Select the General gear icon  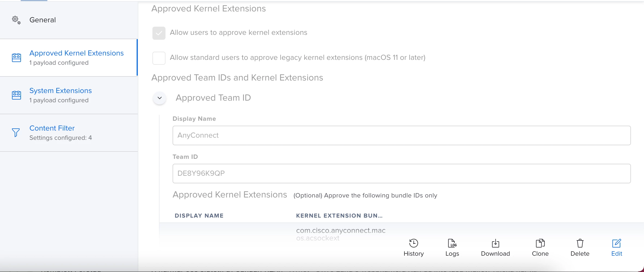(16, 20)
